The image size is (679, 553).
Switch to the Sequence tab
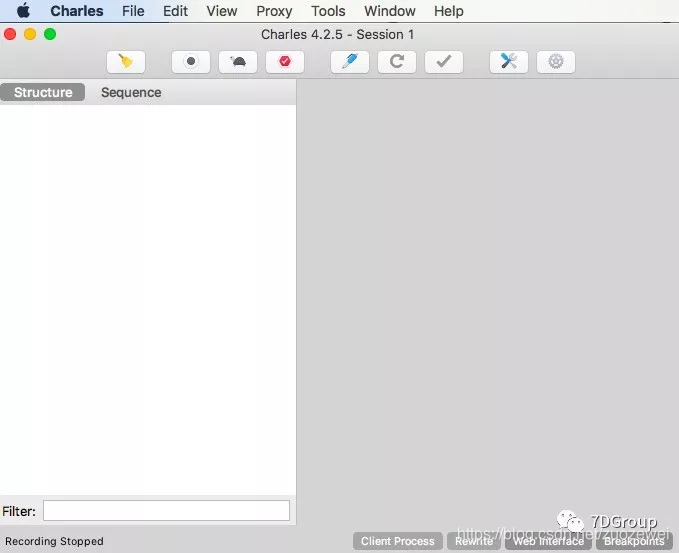coord(131,92)
